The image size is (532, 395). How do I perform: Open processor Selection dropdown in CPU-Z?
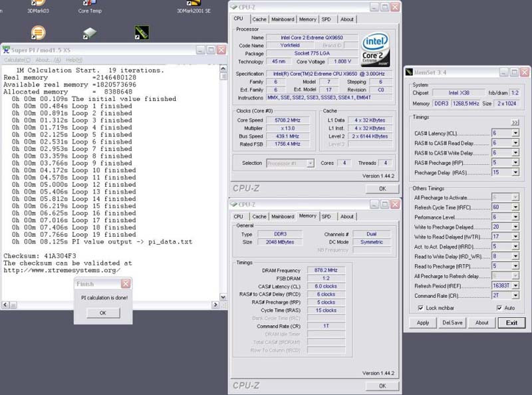pyautogui.click(x=310, y=163)
